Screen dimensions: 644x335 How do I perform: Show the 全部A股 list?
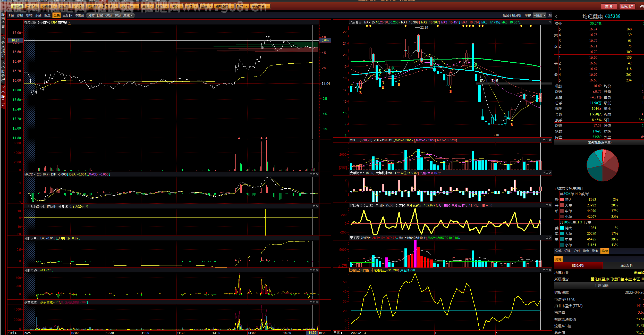coord(32,6)
